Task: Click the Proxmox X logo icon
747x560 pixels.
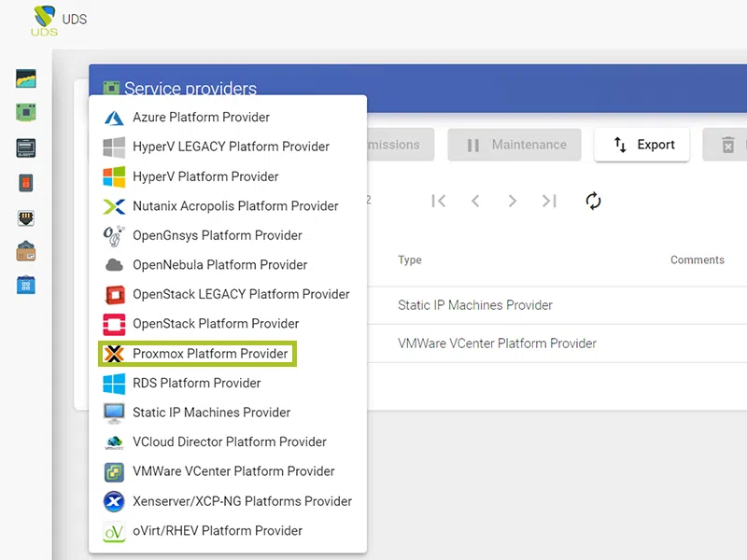Action: [x=114, y=354]
